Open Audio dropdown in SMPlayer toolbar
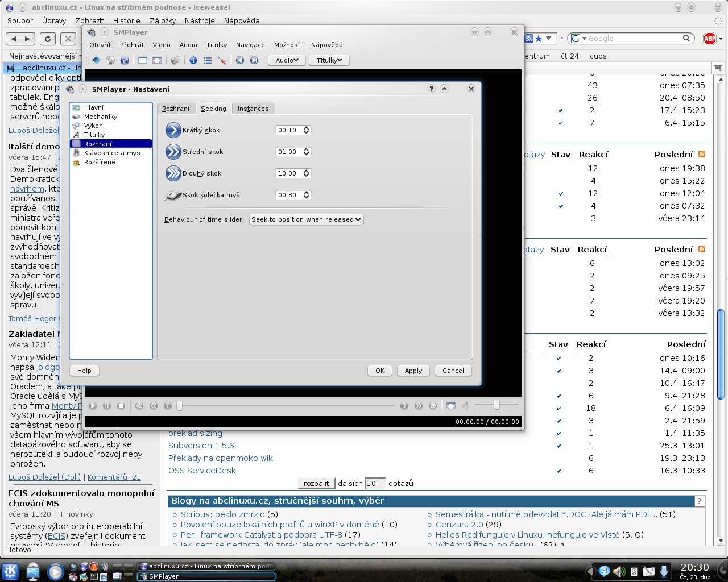The height and width of the screenshot is (582, 728). [x=287, y=60]
